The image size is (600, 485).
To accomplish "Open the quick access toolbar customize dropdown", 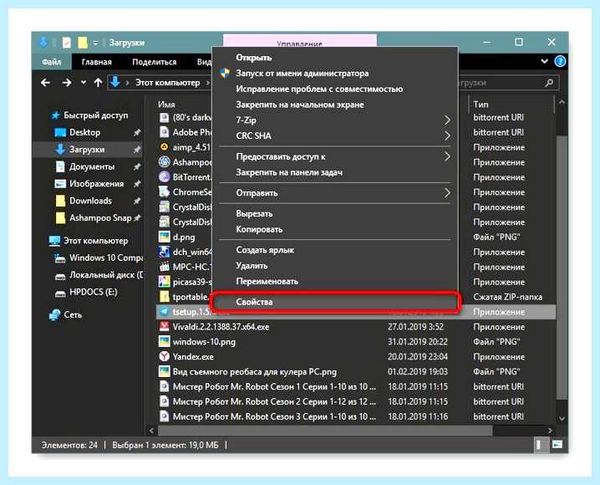I will coord(95,43).
